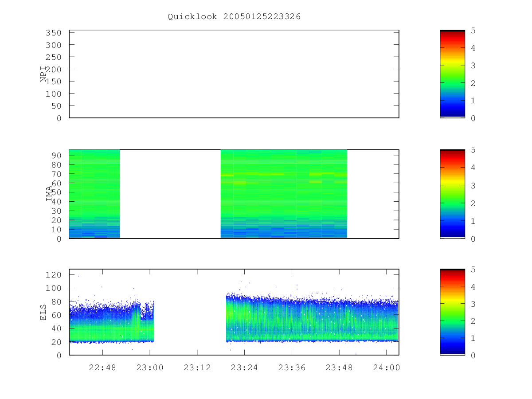The image size is (532, 399).
Task: Click the 70 tick on IMA axis
Action: point(56,174)
